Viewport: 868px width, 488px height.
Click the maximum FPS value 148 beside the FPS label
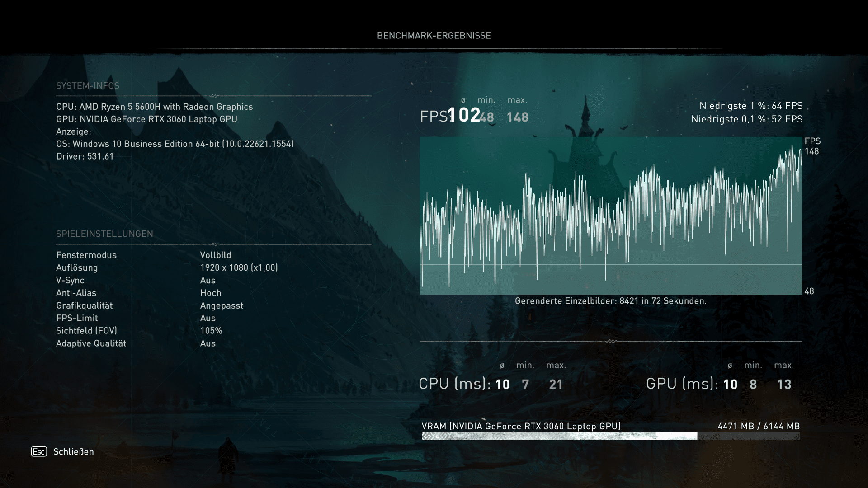tap(517, 117)
